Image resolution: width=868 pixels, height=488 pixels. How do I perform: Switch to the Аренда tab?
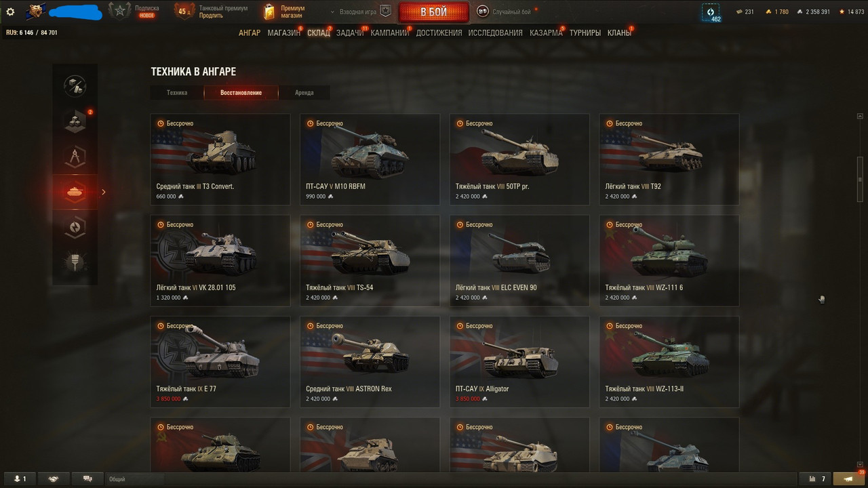304,93
